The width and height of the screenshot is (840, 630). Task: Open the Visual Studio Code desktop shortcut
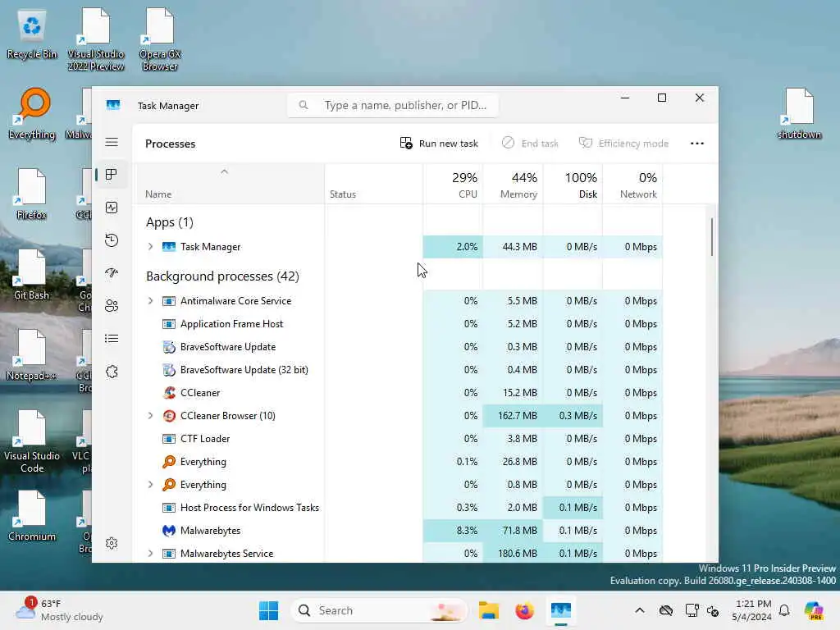[32, 442]
